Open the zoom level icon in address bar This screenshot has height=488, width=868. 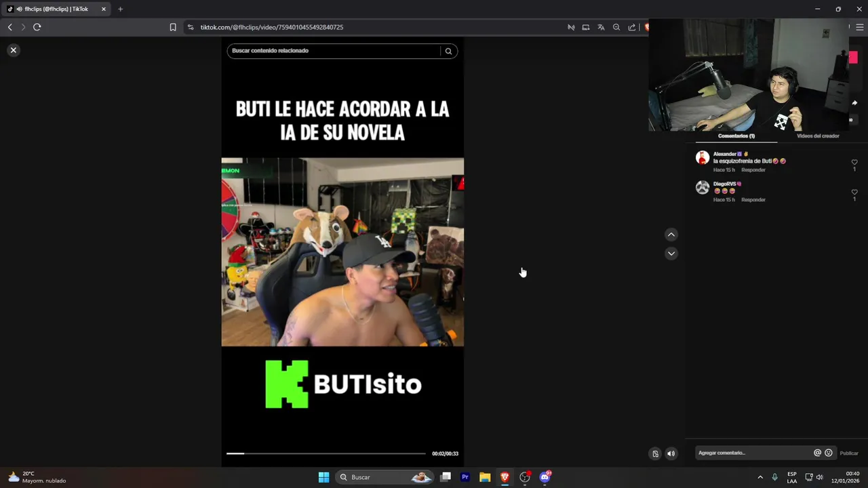(x=616, y=27)
